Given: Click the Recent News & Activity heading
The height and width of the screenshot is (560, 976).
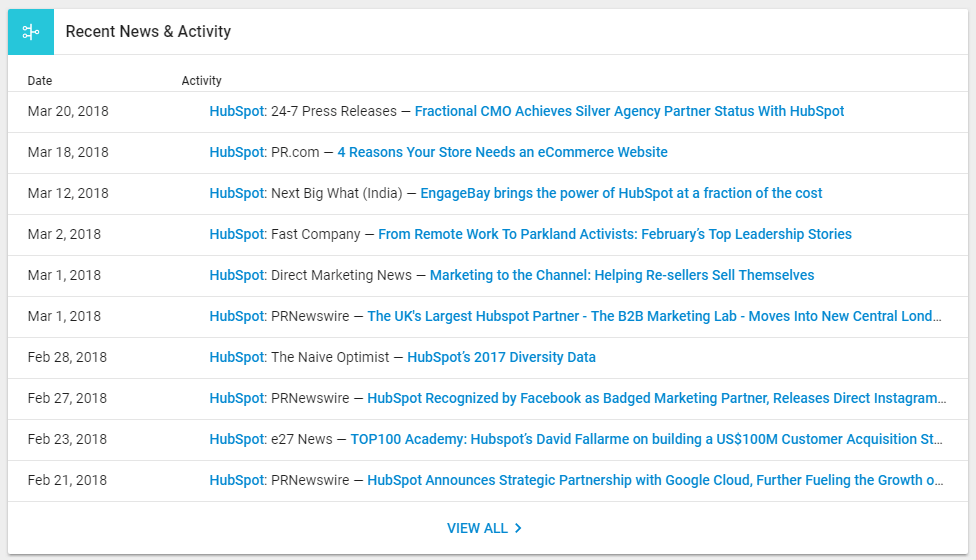Looking at the screenshot, I should click(x=148, y=32).
